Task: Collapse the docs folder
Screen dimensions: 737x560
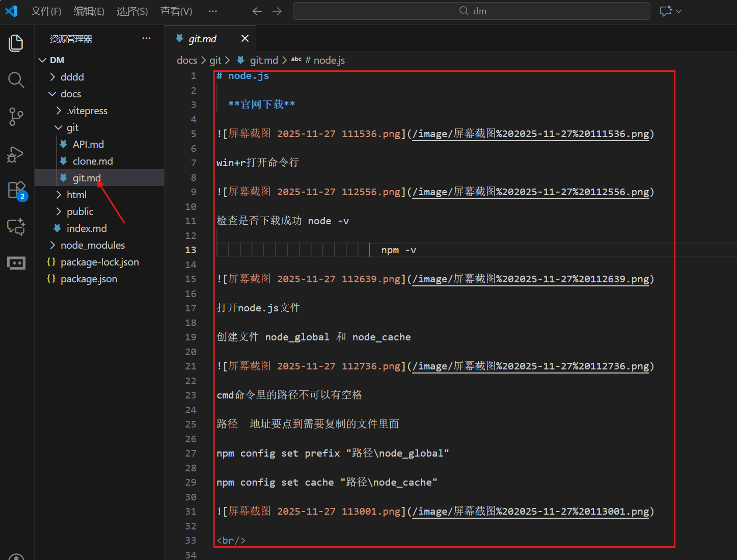Action: [x=70, y=94]
